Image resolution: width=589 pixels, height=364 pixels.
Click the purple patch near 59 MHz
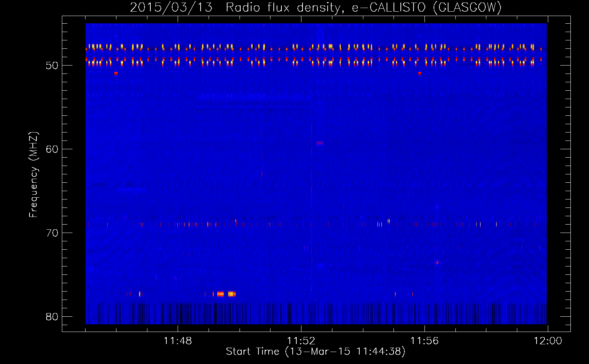[320, 143]
